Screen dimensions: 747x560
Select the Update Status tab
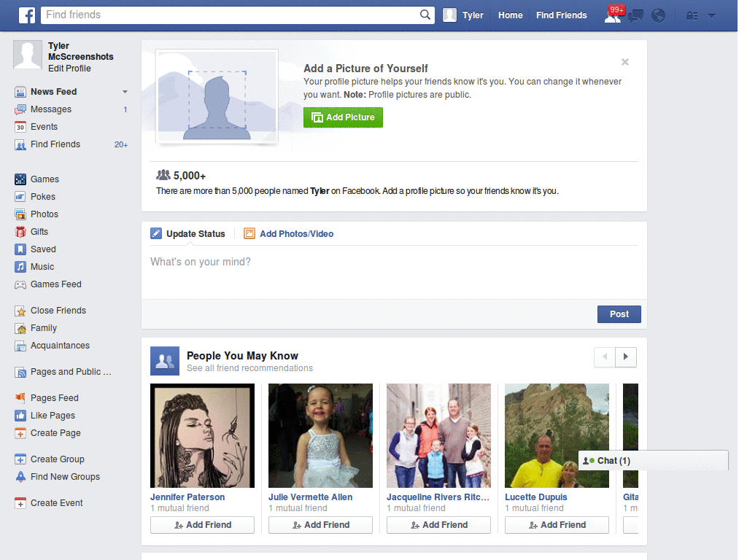[x=187, y=234]
